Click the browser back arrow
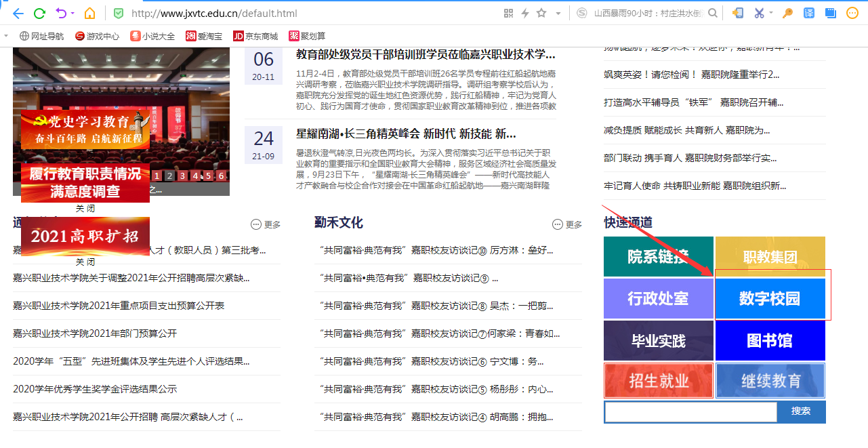The image size is (868, 448). [x=18, y=14]
